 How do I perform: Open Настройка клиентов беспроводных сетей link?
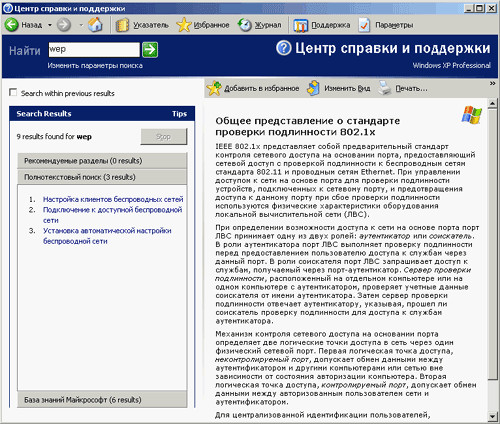[113, 199]
